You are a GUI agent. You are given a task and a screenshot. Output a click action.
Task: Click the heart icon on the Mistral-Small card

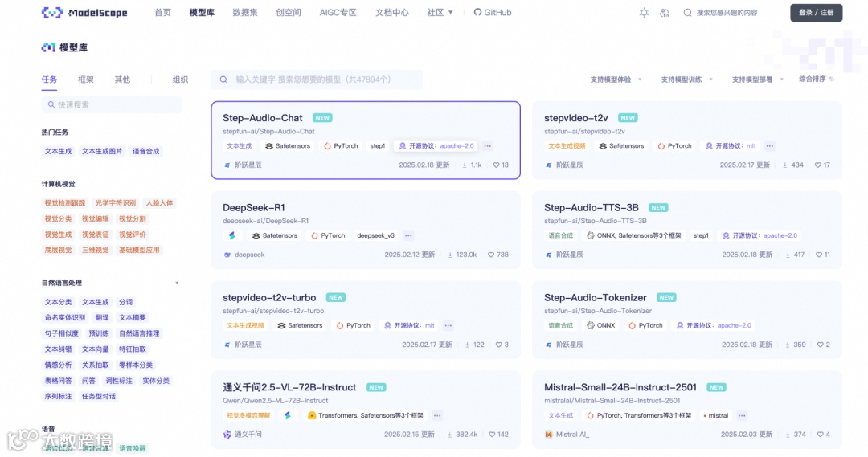tap(820, 435)
